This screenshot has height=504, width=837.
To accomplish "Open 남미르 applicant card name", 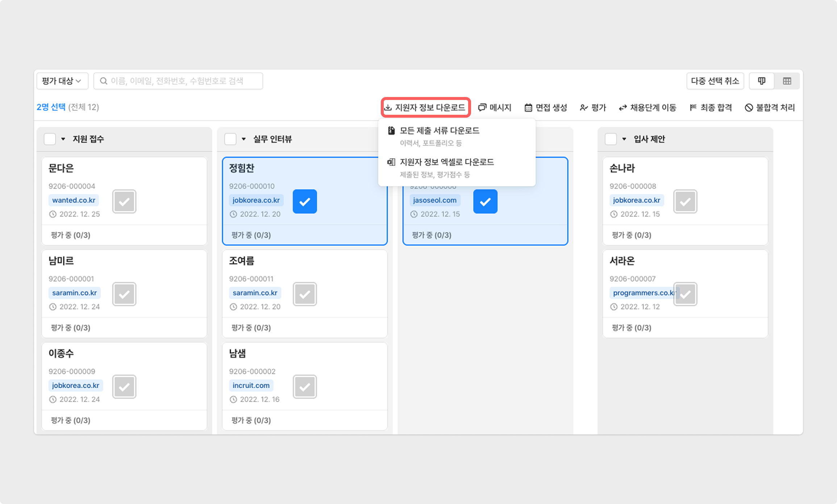I will (61, 261).
